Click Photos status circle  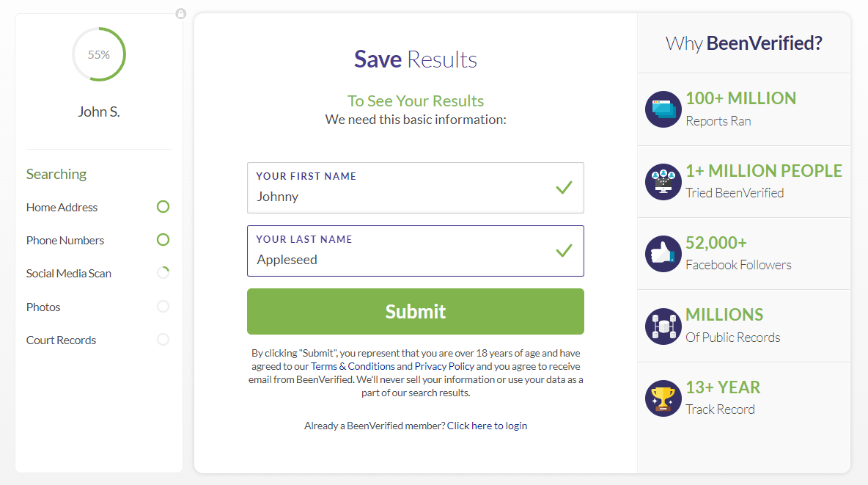tap(163, 307)
